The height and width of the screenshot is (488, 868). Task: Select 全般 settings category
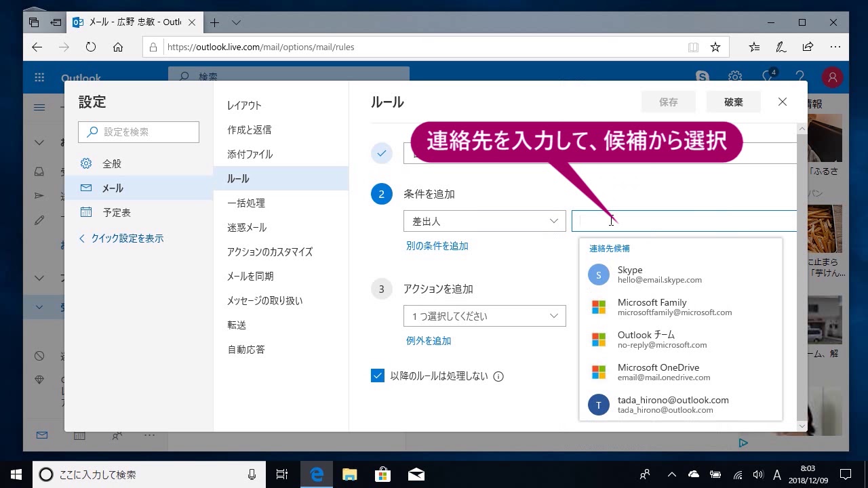pyautogui.click(x=138, y=163)
